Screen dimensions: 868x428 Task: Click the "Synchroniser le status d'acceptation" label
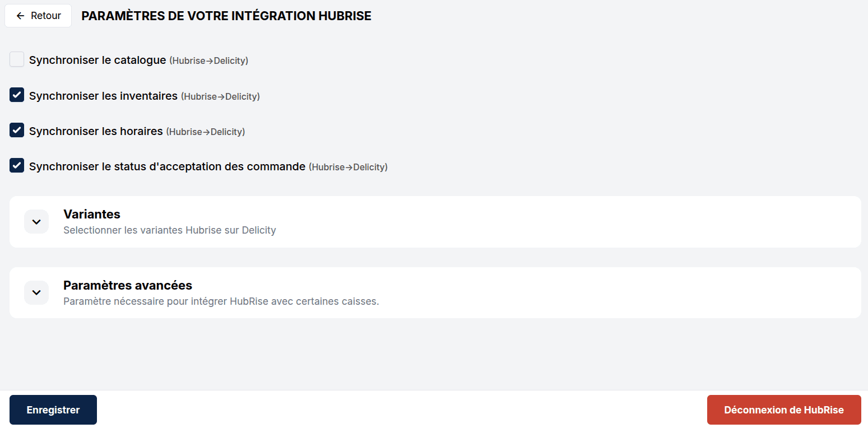pos(167,166)
